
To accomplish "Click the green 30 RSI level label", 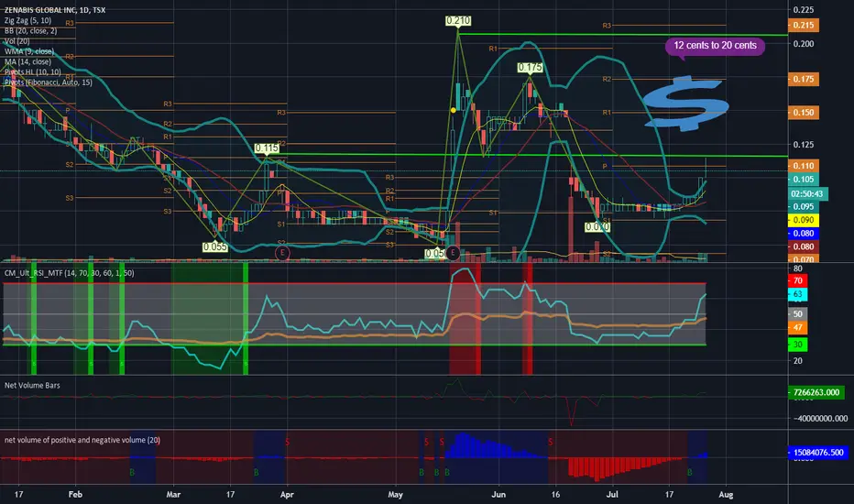I will point(798,345).
